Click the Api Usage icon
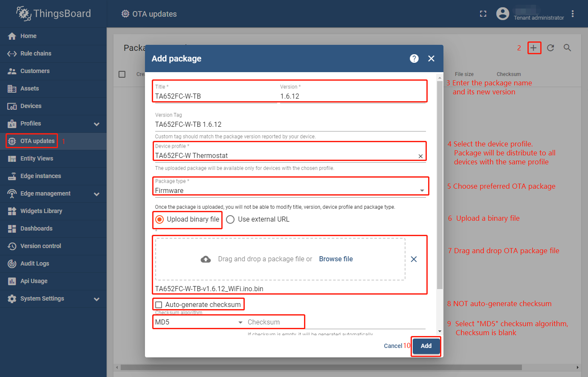 click(x=12, y=281)
